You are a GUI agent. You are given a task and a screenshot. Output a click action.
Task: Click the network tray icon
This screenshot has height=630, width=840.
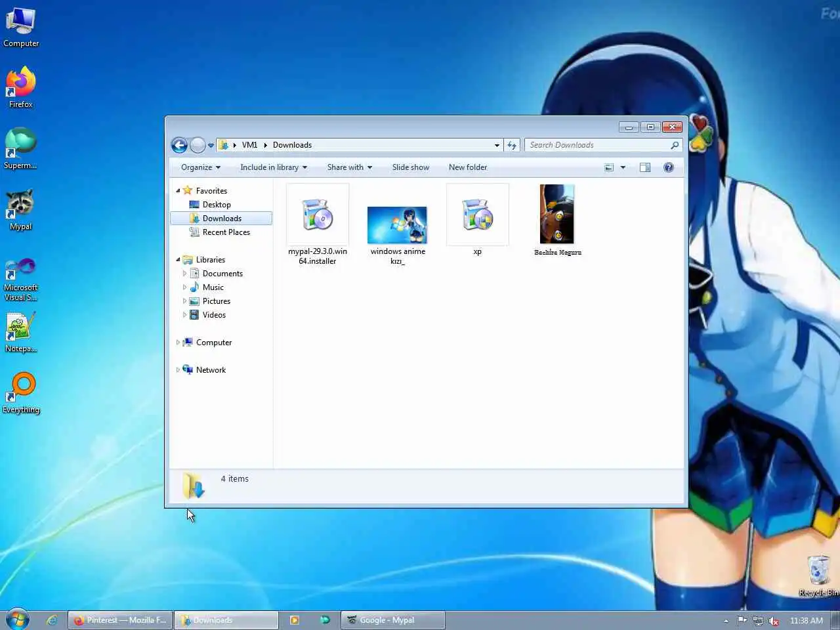pos(758,621)
